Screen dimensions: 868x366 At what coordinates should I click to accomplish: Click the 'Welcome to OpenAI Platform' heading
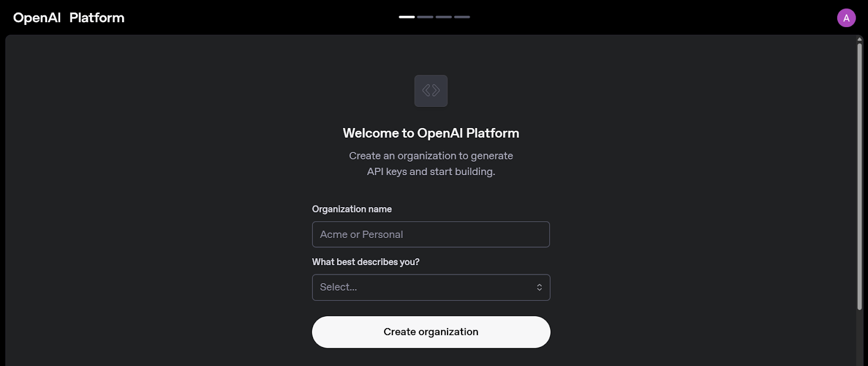pos(430,133)
